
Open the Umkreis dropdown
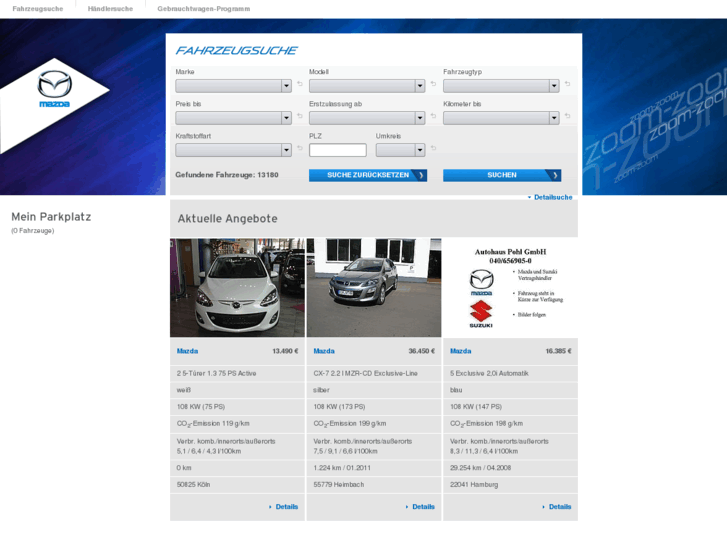point(400,150)
